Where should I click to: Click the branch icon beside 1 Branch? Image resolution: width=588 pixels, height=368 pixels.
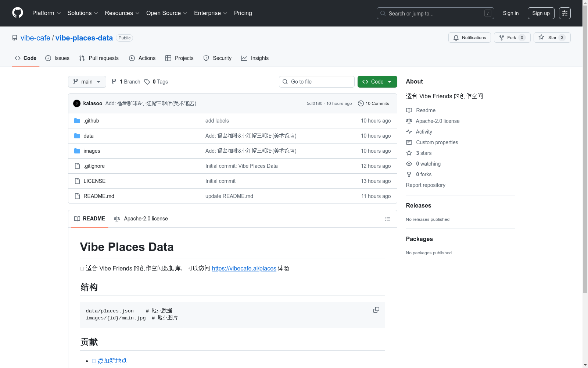click(114, 82)
